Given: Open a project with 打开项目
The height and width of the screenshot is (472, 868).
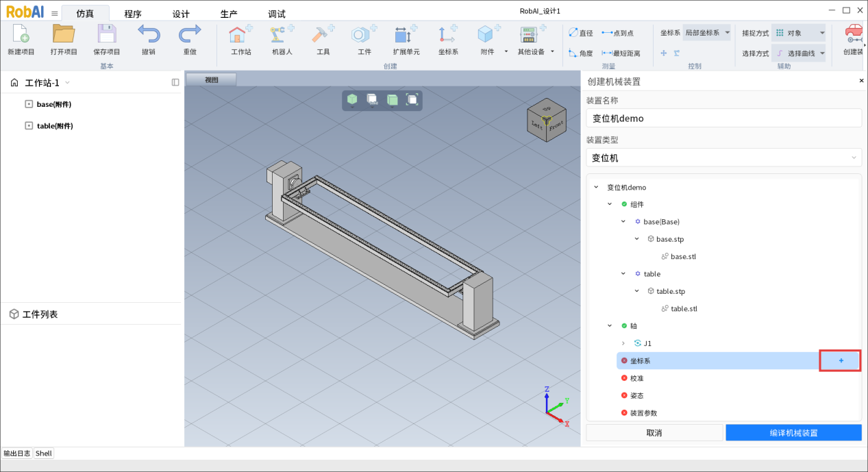Looking at the screenshot, I should click(64, 34).
